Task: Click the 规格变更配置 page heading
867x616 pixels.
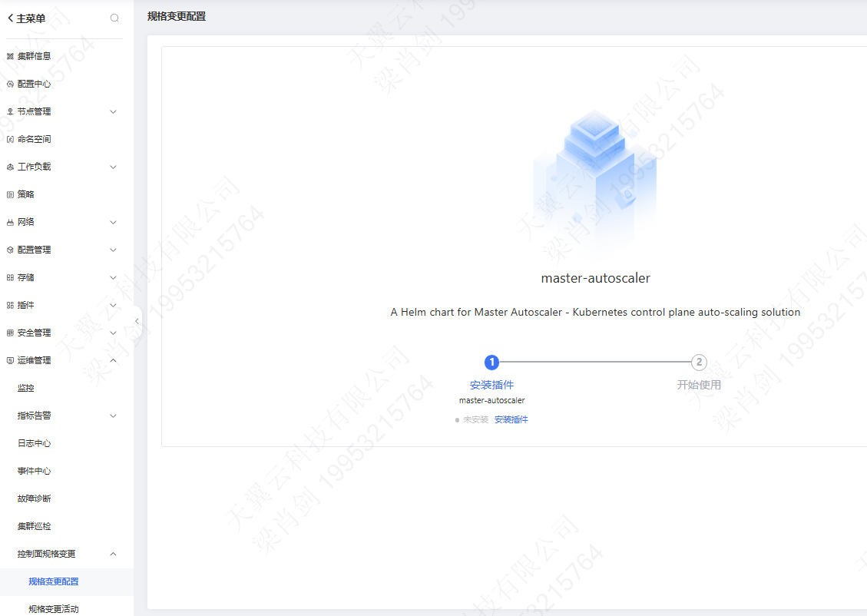Action: [x=177, y=17]
